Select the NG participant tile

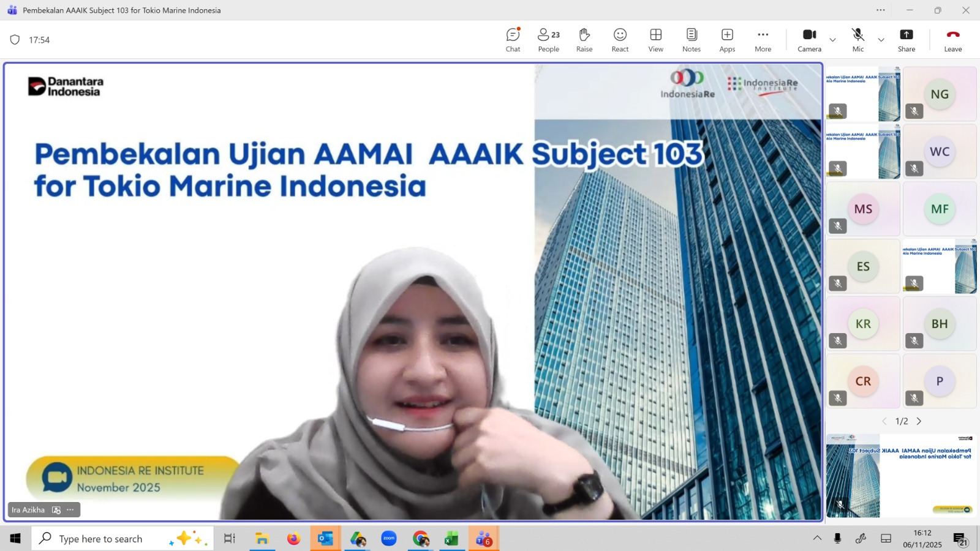click(939, 94)
